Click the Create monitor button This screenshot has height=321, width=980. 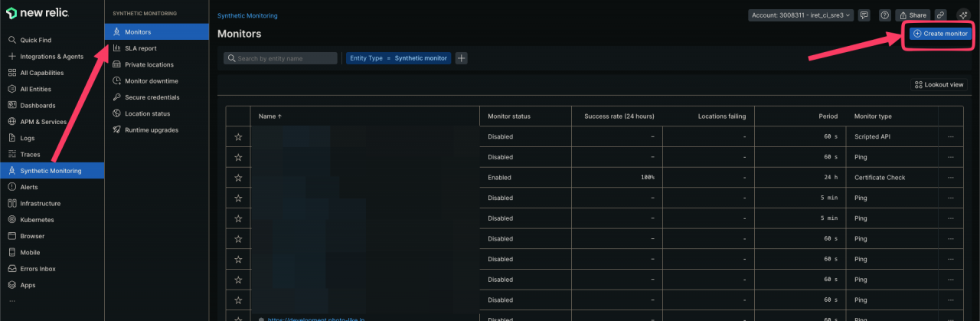click(940, 34)
